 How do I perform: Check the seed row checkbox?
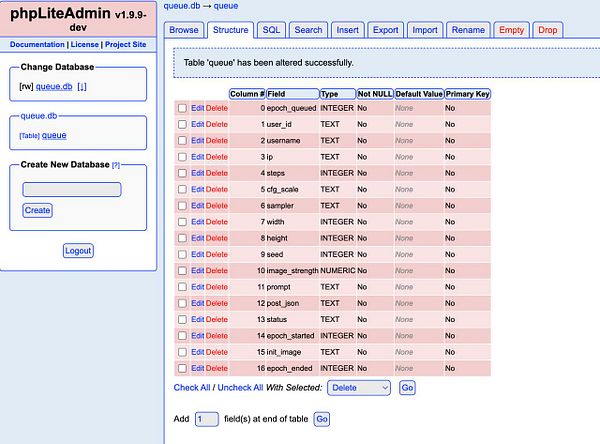tap(182, 255)
